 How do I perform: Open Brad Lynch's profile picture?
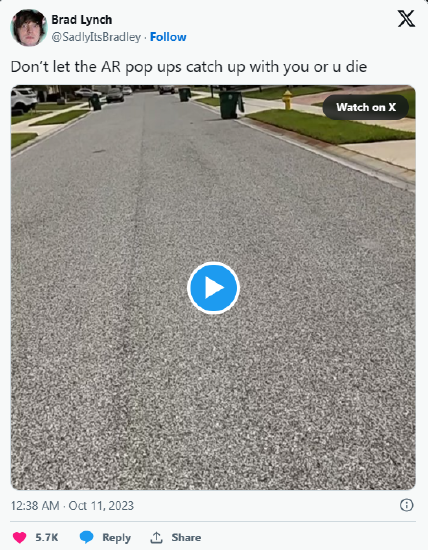(29, 28)
